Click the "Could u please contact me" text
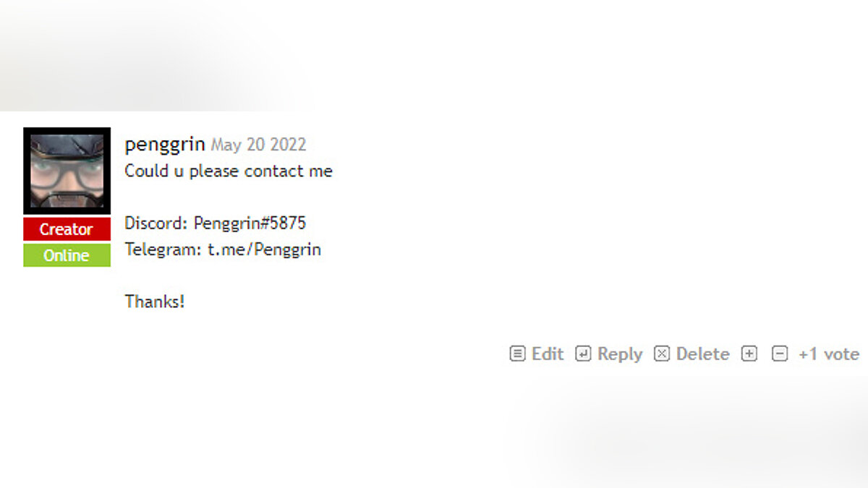Screen dimensions: 868x488 229,171
